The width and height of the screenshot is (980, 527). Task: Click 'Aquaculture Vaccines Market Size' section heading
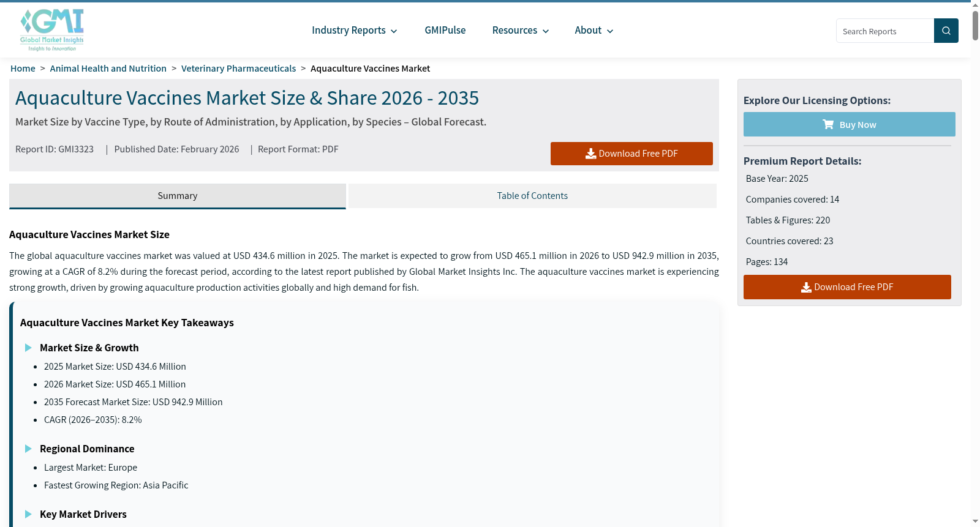(89, 234)
